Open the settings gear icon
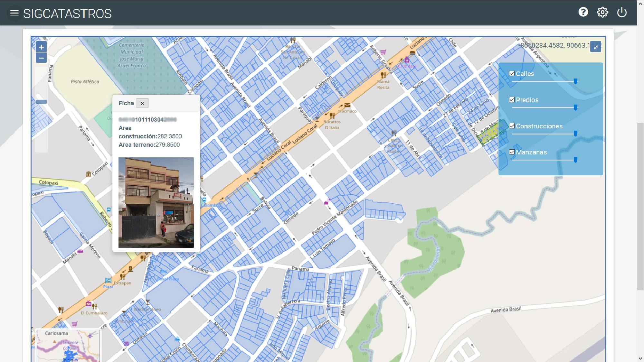This screenshot has height=362, width=644. 602,13
